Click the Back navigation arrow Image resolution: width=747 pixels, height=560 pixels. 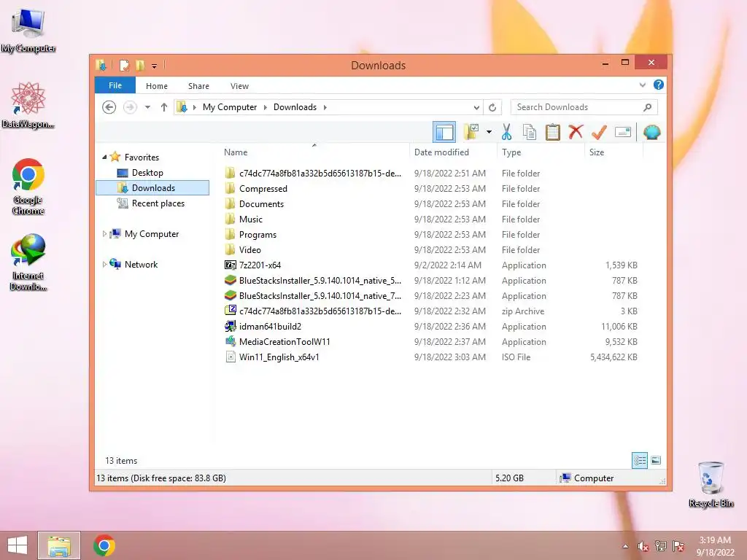[x=109, y=107]
